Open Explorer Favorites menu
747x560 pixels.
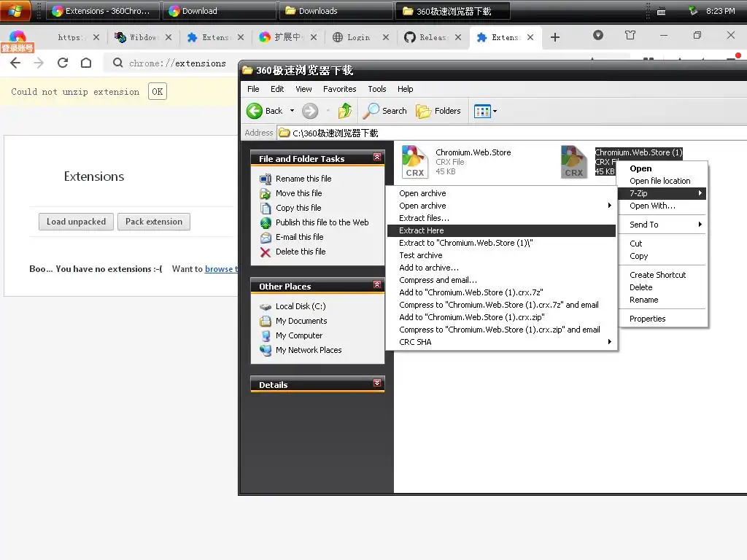point(339,89)
